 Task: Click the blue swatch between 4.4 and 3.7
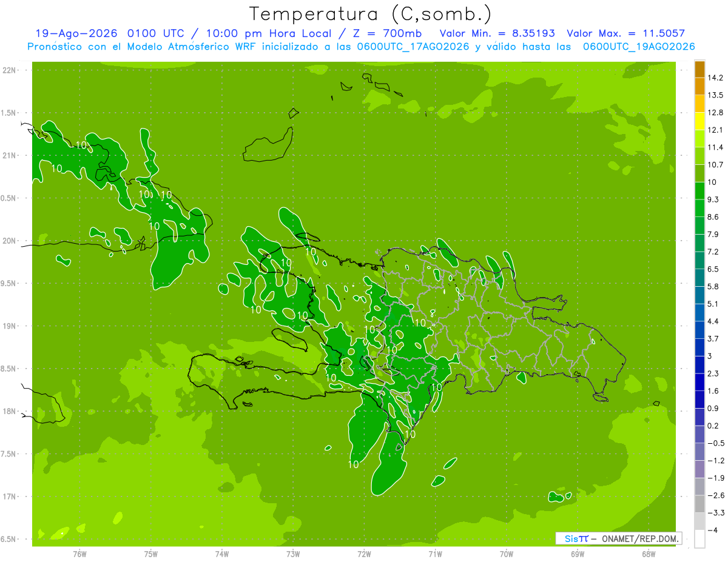click(x=699, y=330)
